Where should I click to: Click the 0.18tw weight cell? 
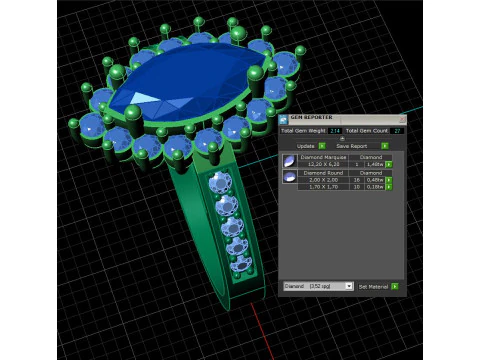[x=375, y=187]
